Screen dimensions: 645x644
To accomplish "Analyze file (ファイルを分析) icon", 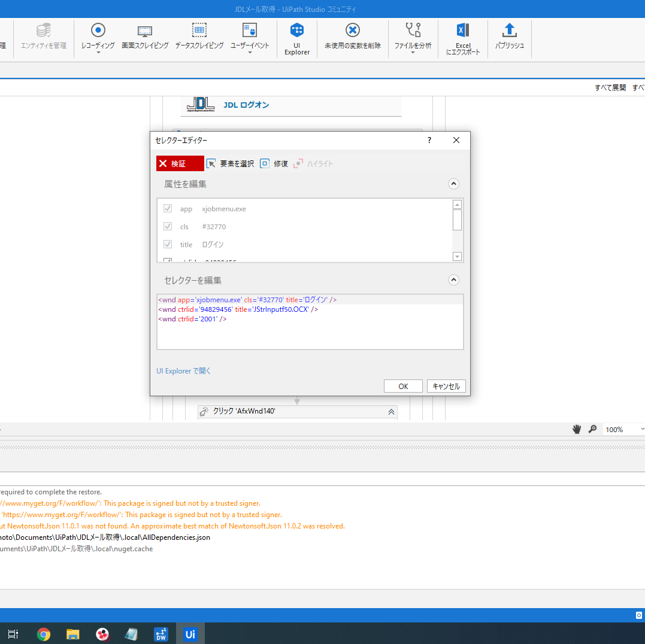I will coord(413,30).
